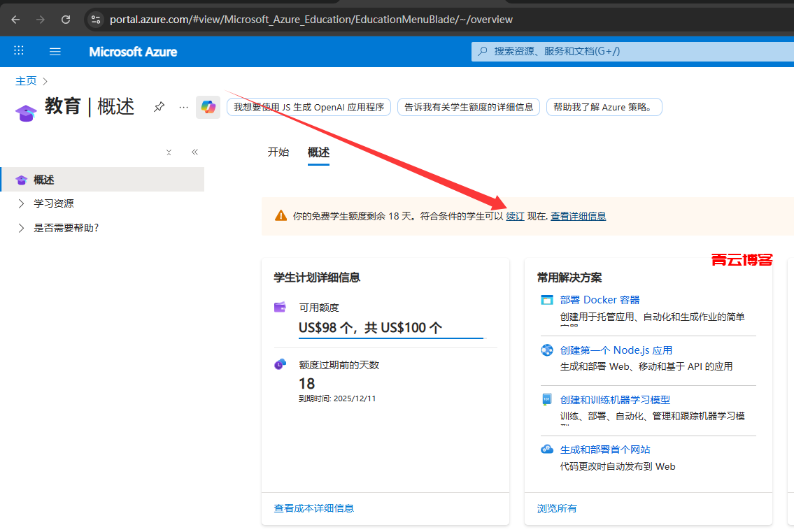Viewport: 794px width, 532px height.
Task: Open 部署 Docker 容器 solution
Action: click(x=600, y=300)
